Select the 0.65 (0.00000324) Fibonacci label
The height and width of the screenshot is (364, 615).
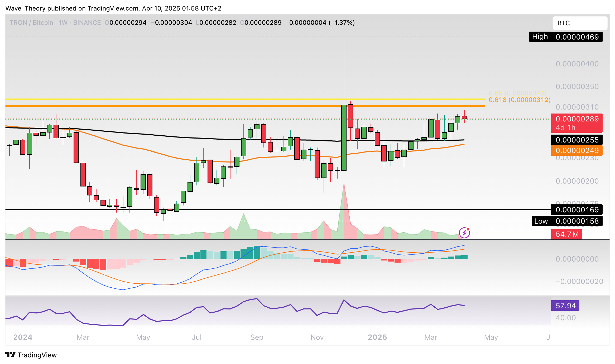click(517, 93)
